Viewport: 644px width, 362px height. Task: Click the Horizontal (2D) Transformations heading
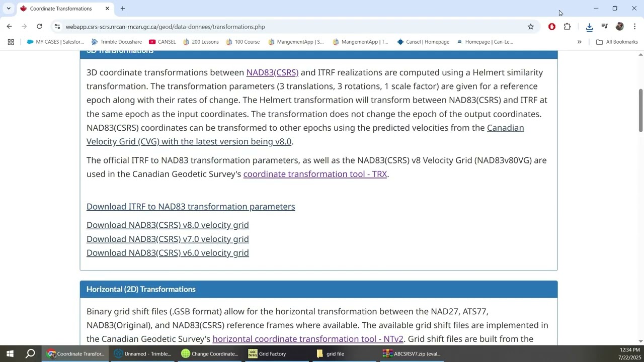point(141,289)
